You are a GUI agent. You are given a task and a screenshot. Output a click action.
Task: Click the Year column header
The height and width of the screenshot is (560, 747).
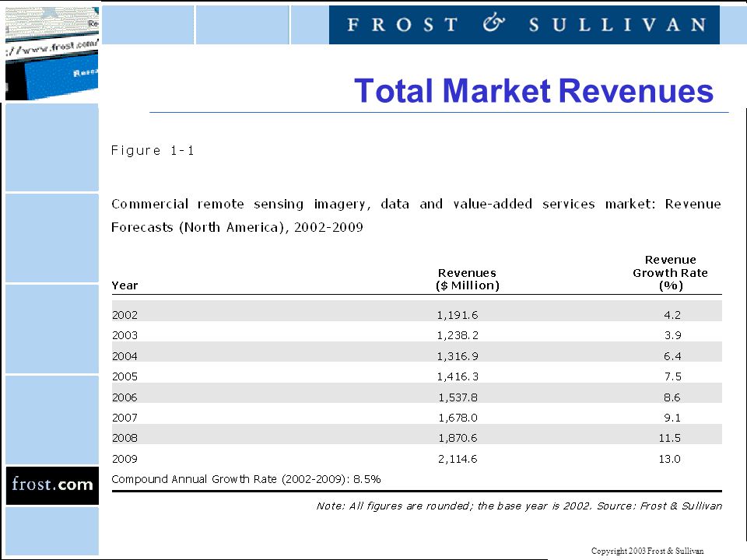coord(124,285)
